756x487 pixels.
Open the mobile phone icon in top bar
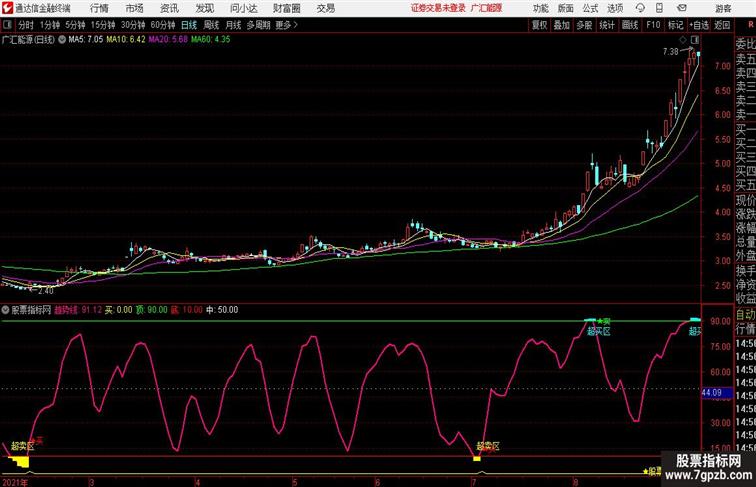(x=659, y=8)
